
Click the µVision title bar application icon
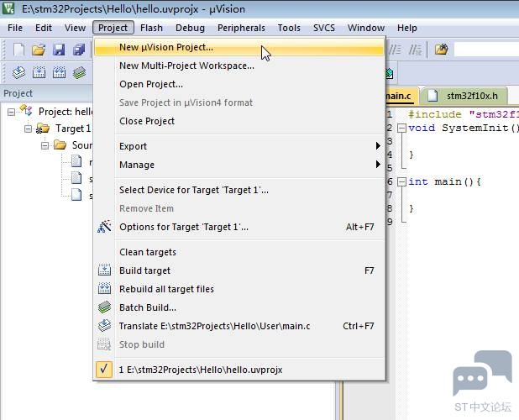[x=8, y=8]
